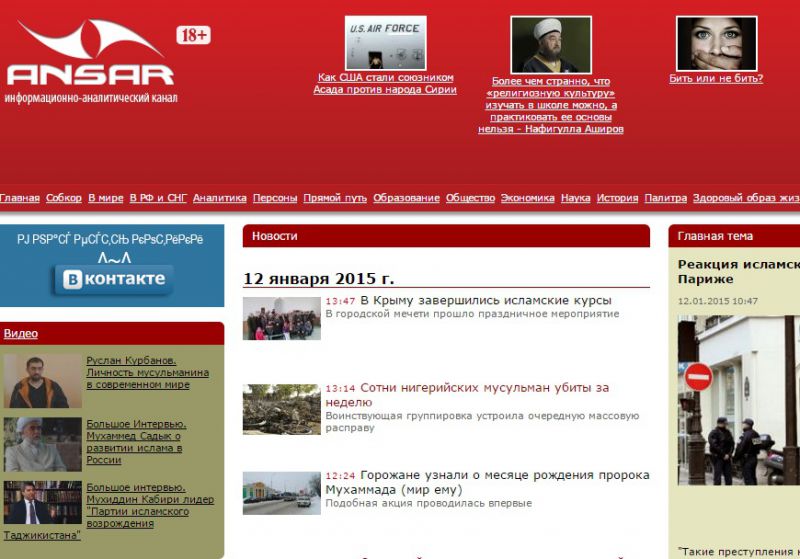
Task: Play the Мухиддин Кабири interview thumbnail
Action: pos(42,502)
